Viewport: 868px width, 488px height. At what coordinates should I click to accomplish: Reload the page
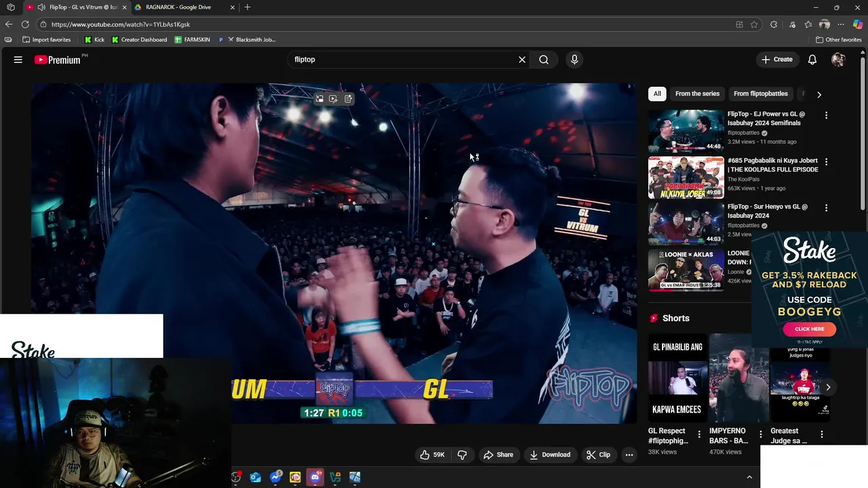pos(25,24)
